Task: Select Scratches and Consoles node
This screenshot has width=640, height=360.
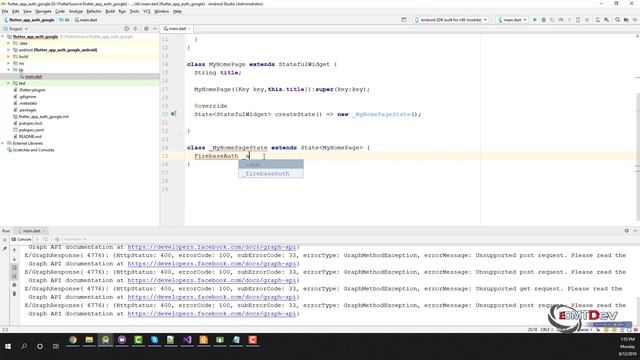Action: tap(33, 150)
